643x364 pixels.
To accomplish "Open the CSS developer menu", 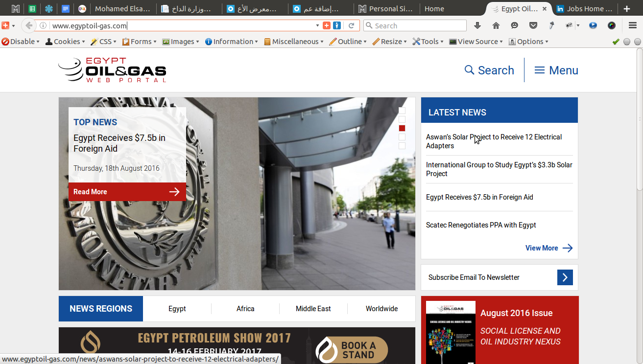I will click(104, 42).
